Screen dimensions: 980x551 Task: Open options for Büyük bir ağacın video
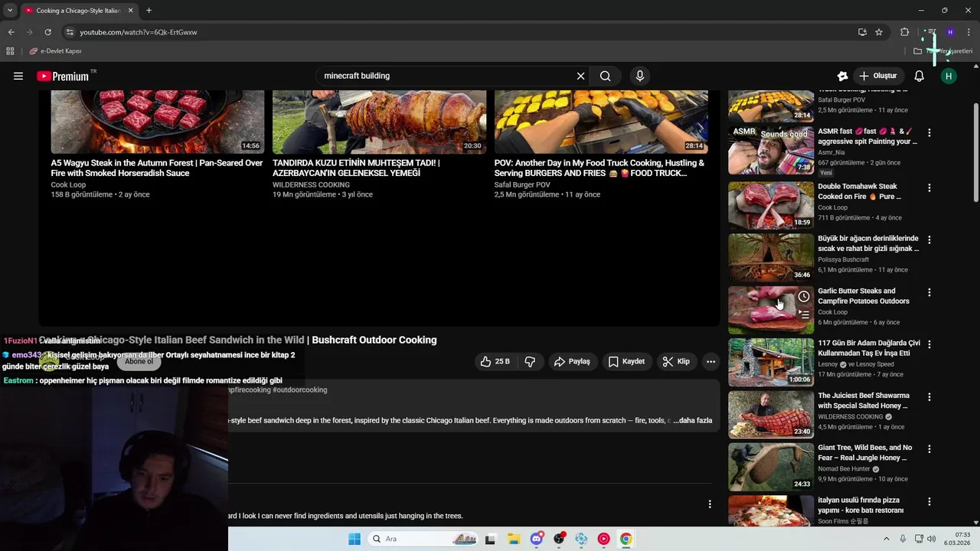(x=929, y=240)
